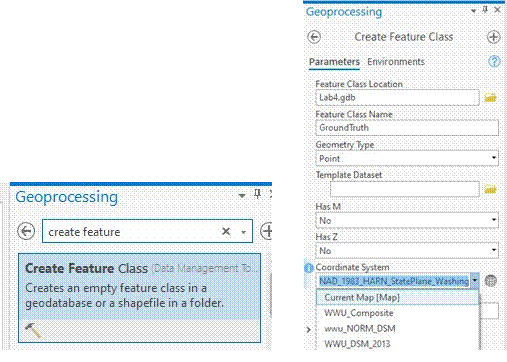The image size is (507, 362).
Task: Go back from the Create Feature Class tool
Action: point(314,37)
